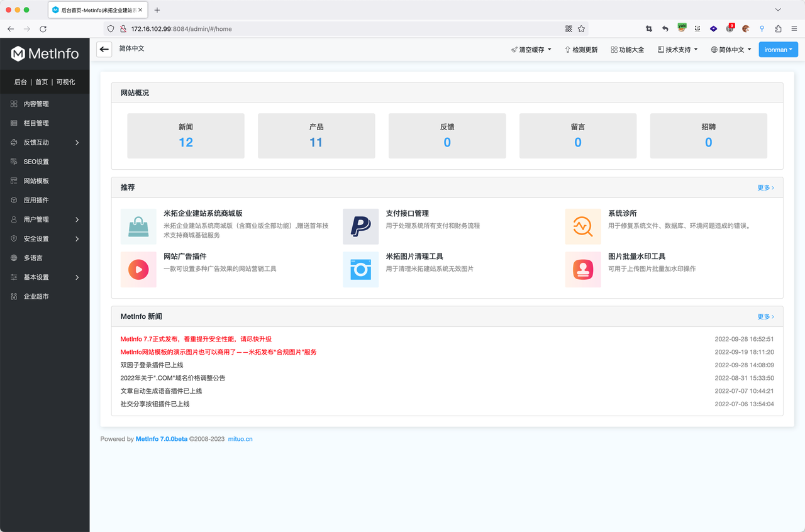Go back with the browser back arrow
This screenshot has height=532, width=805.
[11, 29]
